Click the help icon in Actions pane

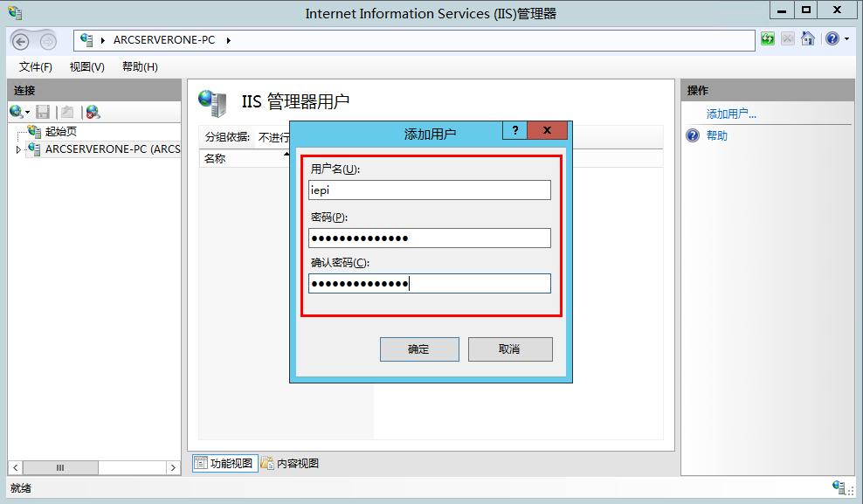click(693, 135)
